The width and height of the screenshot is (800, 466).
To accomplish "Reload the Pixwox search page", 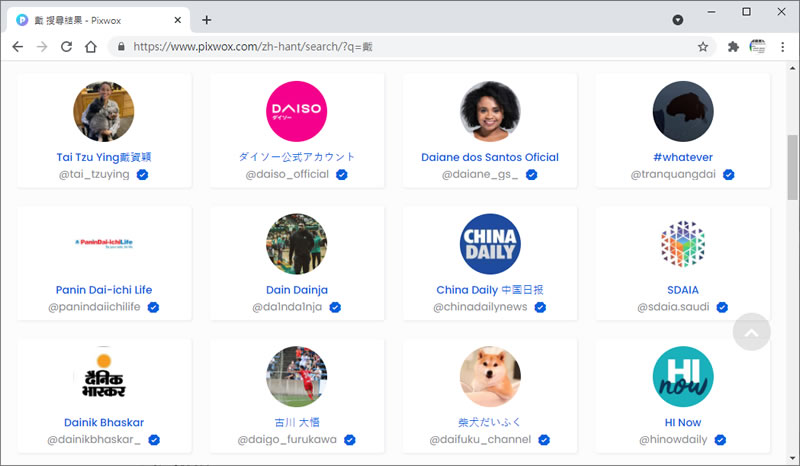I will click(x=66, y=47).
